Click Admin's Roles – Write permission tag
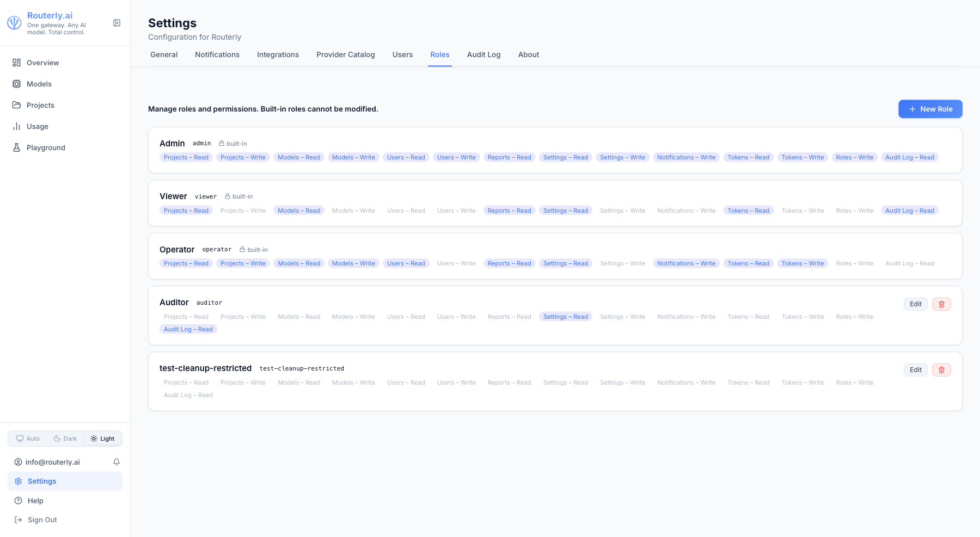980x537 pixels. [854, 157]
